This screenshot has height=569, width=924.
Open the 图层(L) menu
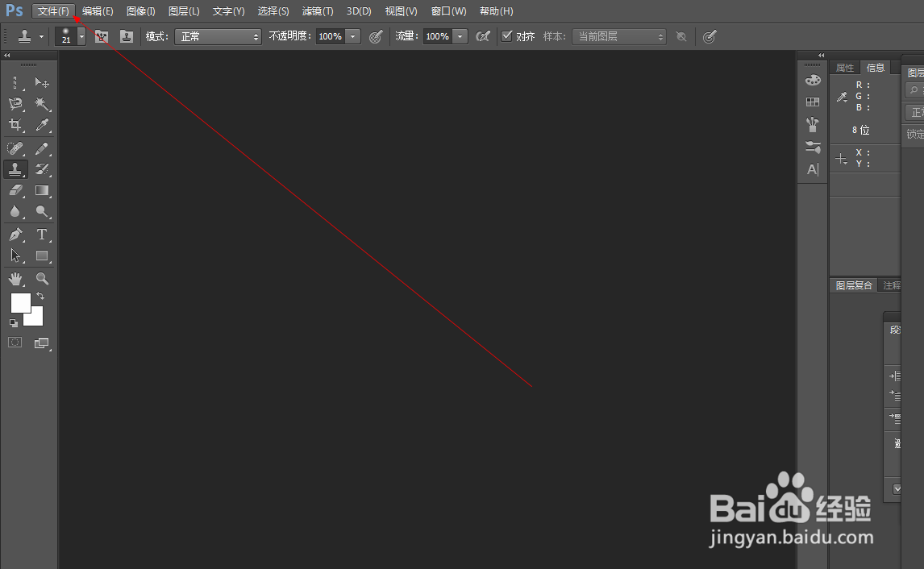184,11
